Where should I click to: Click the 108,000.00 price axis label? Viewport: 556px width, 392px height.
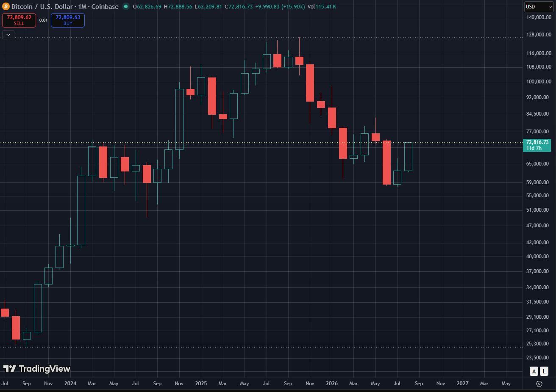(x=539, y=67)
